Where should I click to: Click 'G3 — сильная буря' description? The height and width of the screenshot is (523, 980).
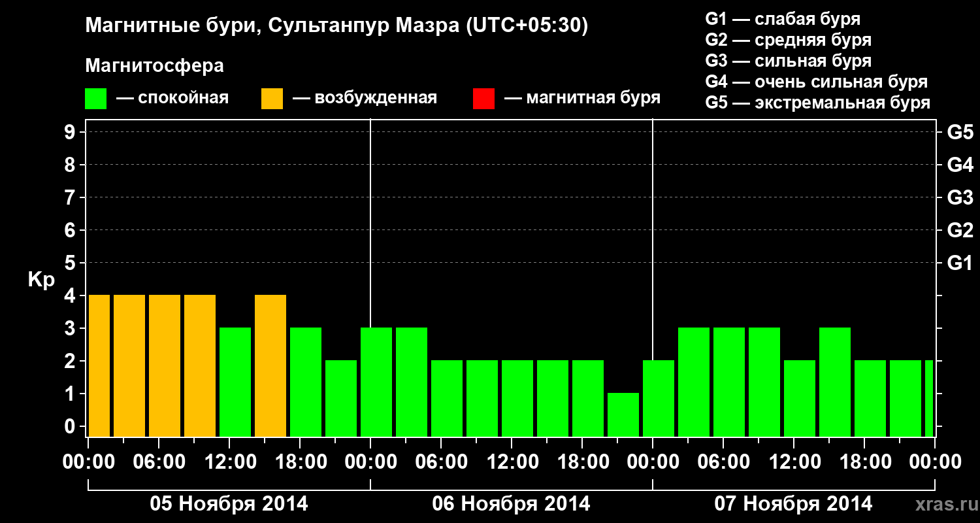point(788,61)
